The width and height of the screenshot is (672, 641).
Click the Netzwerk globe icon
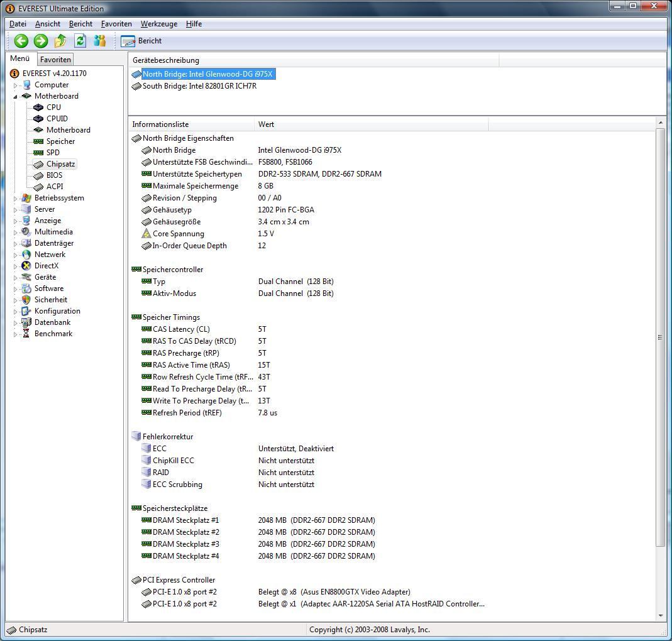(x=26, y=255)
